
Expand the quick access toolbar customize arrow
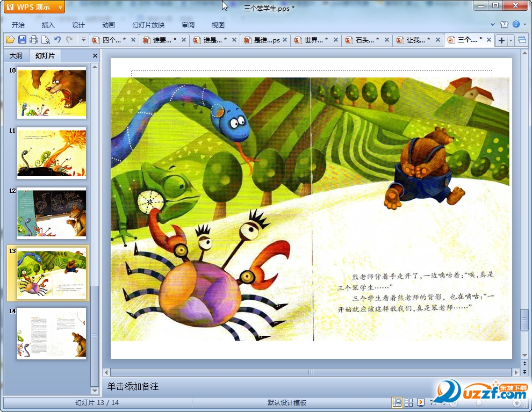(x=83, y=40)
